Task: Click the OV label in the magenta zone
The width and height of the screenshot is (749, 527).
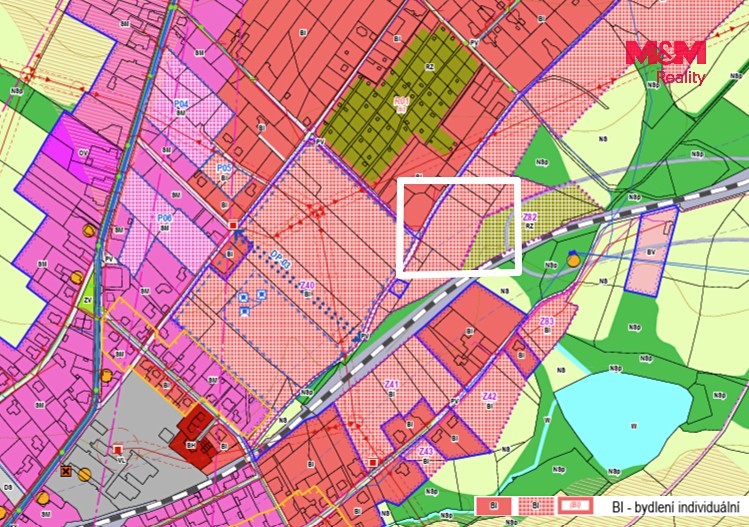Action: (x=83, y=153)
